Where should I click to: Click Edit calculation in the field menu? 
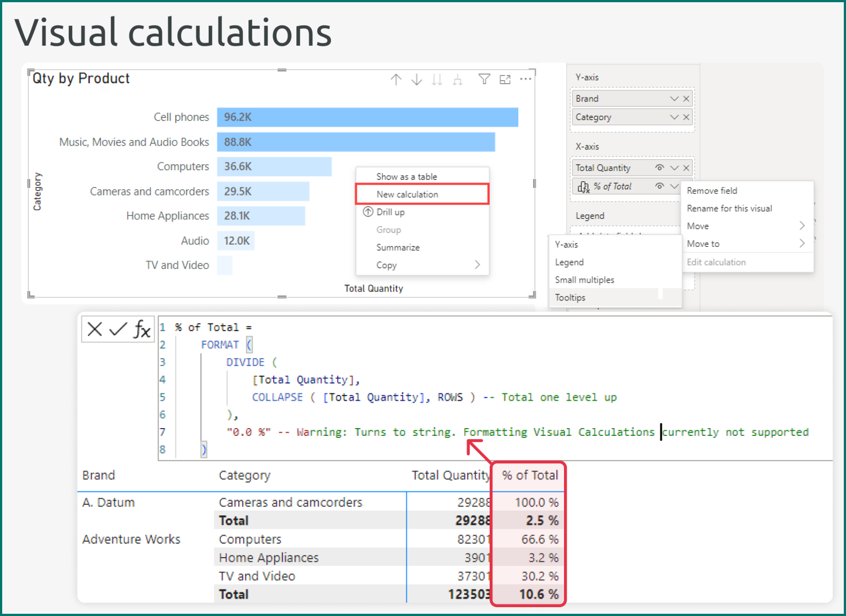pyautogui.click(x=716, y=262)
